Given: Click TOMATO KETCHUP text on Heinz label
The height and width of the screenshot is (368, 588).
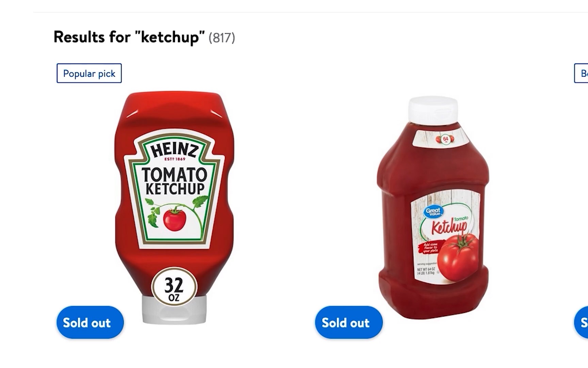Looking at the screenshot, I should tap(175, 181).
